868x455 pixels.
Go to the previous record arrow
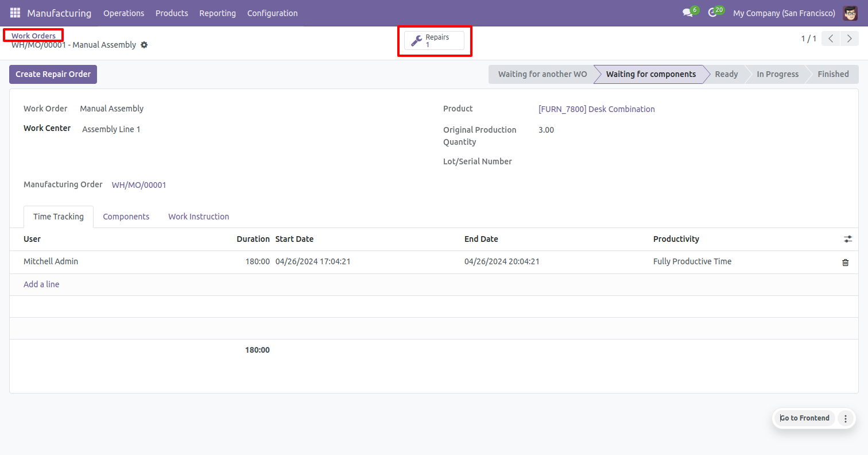tap(831, 38)
